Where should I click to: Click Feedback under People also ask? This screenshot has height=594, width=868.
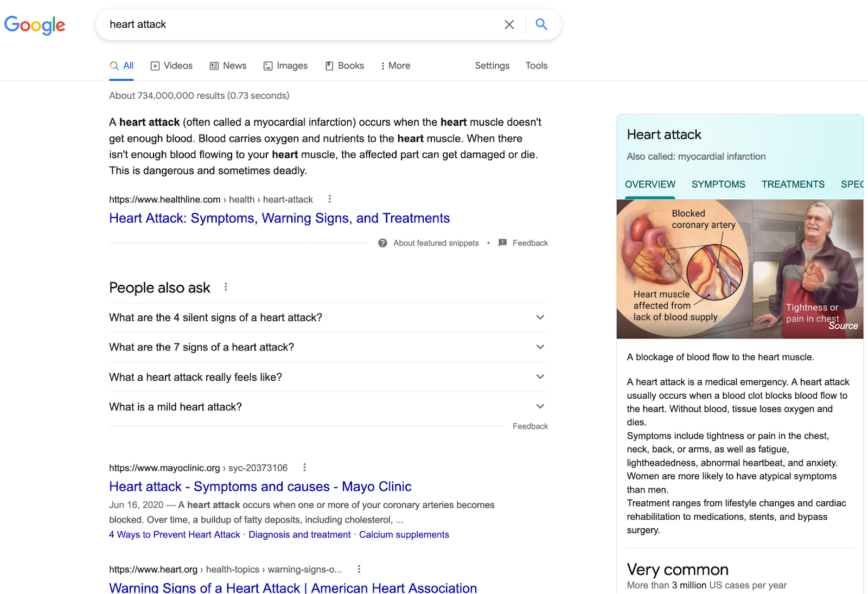pyautogui.click(x=530, y=426)
